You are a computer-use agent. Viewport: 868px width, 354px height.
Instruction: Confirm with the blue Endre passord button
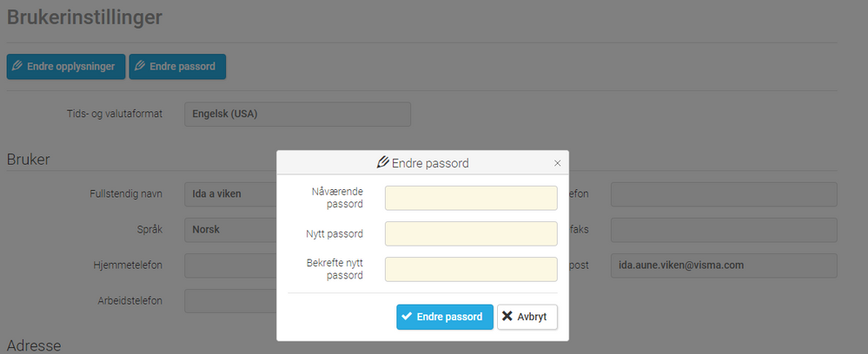(x=445, y=317)
